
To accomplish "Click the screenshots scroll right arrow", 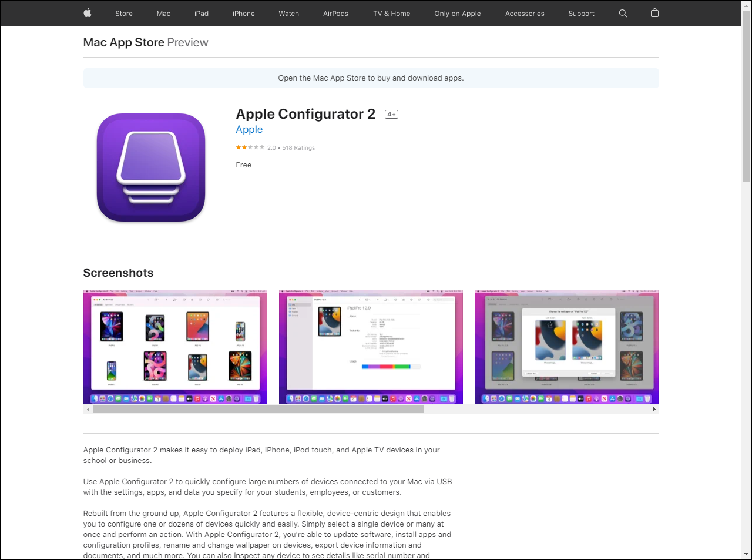I will pos(654,410).
